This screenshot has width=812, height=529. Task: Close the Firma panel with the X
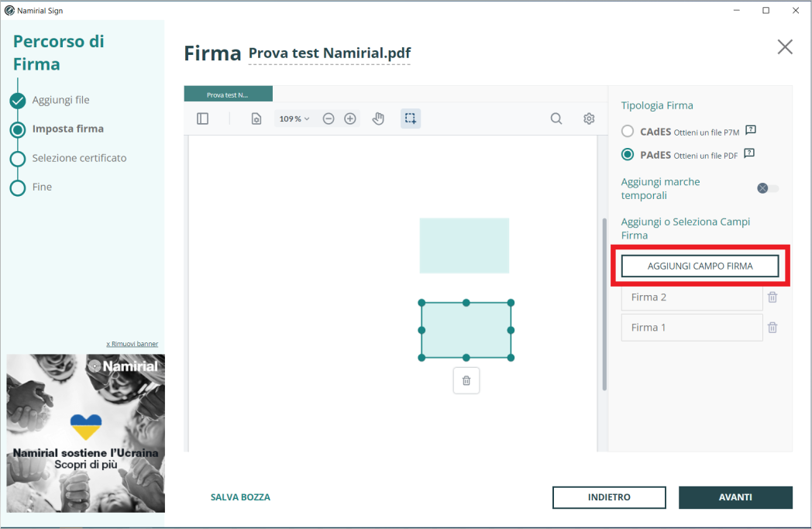785,47
